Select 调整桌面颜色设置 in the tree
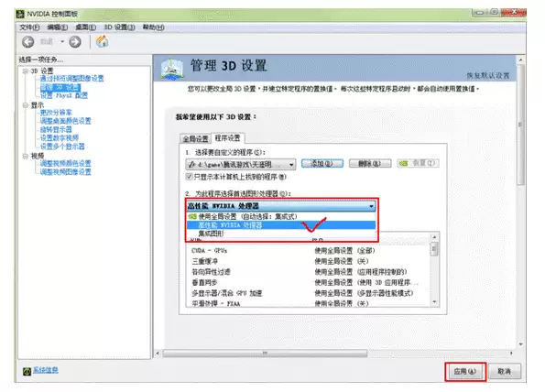545x392 pixels. [x=65, y=121]
